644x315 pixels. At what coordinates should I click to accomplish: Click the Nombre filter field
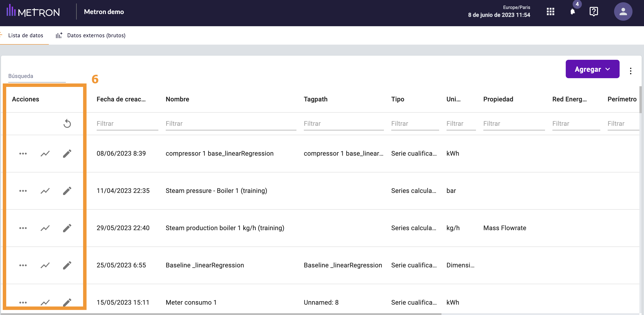[231, 124]
